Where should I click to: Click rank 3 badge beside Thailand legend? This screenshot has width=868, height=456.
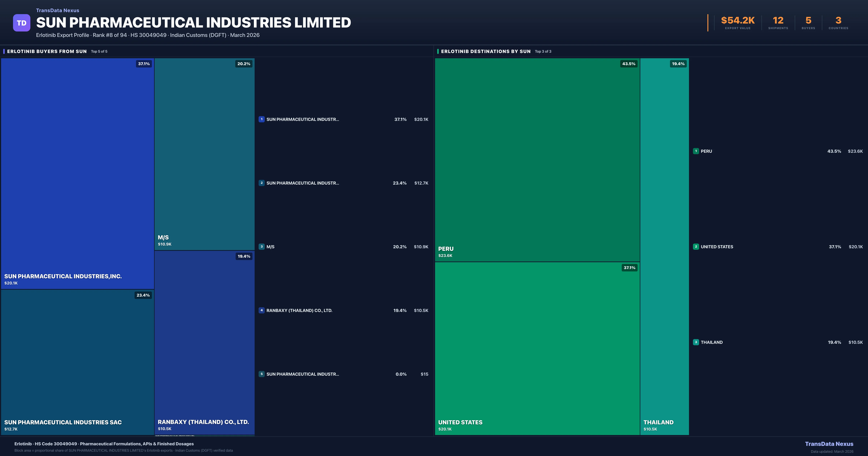696,342
